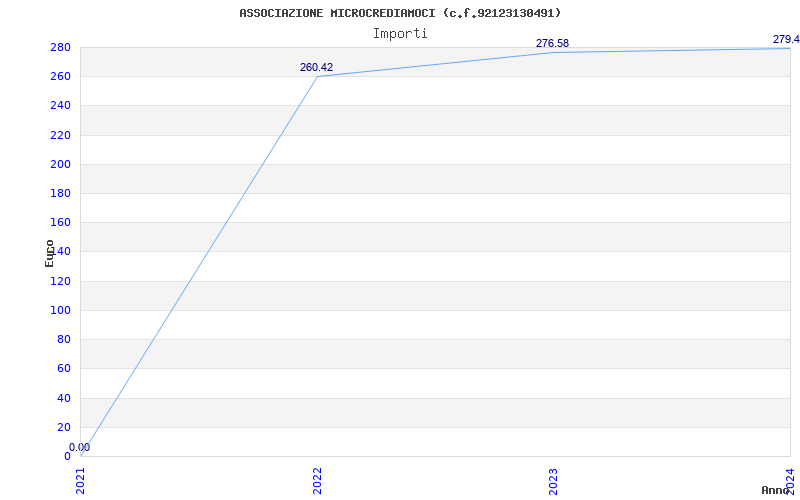Click the 240 y-axis tick label
Viewport: 800px width, 500px height.
pyautogui.click(x=60, y=106)
